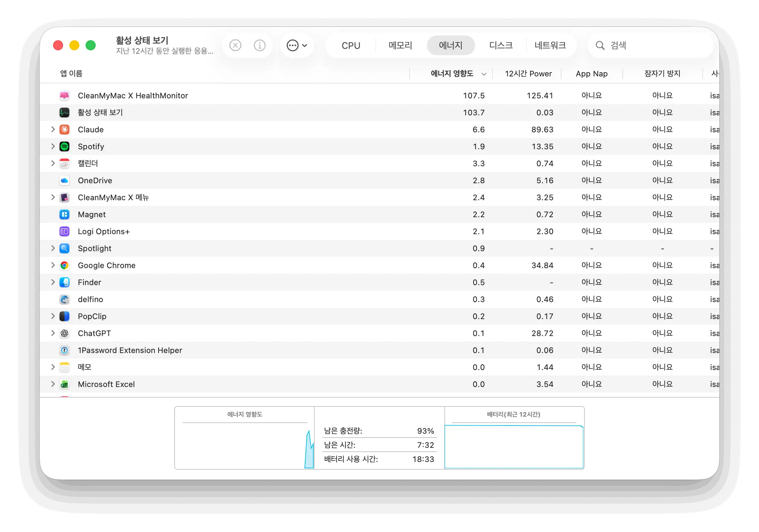Click the 1Password Extension Helper icon
This screenshot has width=759, height=532.
(64, 350)
